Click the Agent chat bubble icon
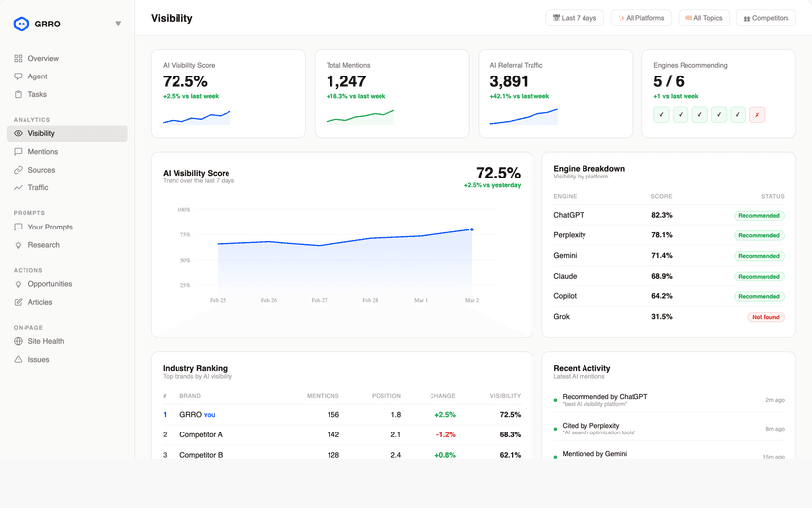This screenshot has width=812, height=508. [19, 76]
